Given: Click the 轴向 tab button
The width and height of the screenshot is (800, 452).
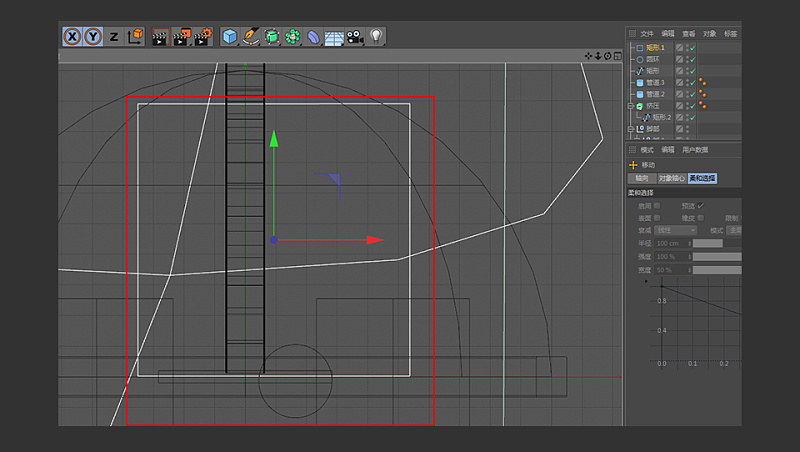Looking at the screenshot, I should (x=641, y=178).
